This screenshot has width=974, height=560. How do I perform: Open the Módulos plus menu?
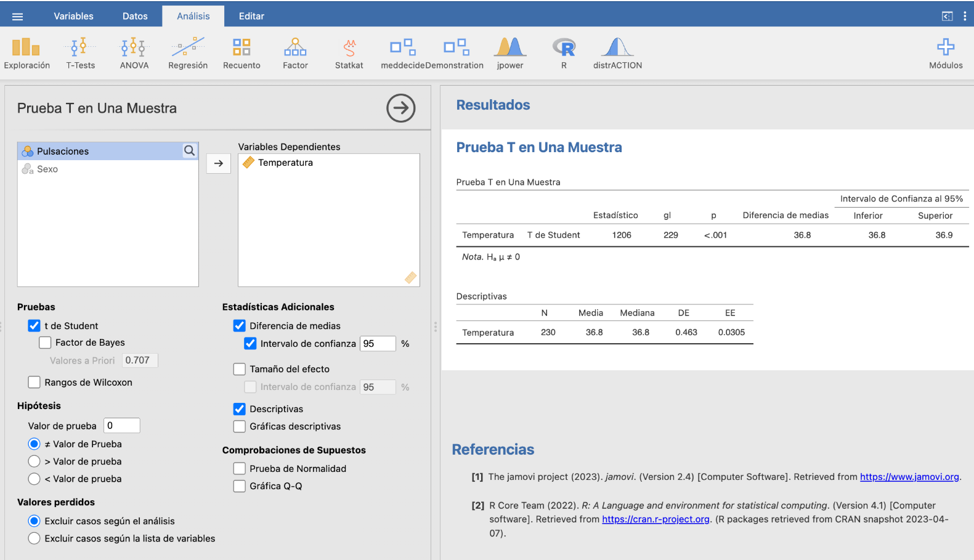click(946, 53)
